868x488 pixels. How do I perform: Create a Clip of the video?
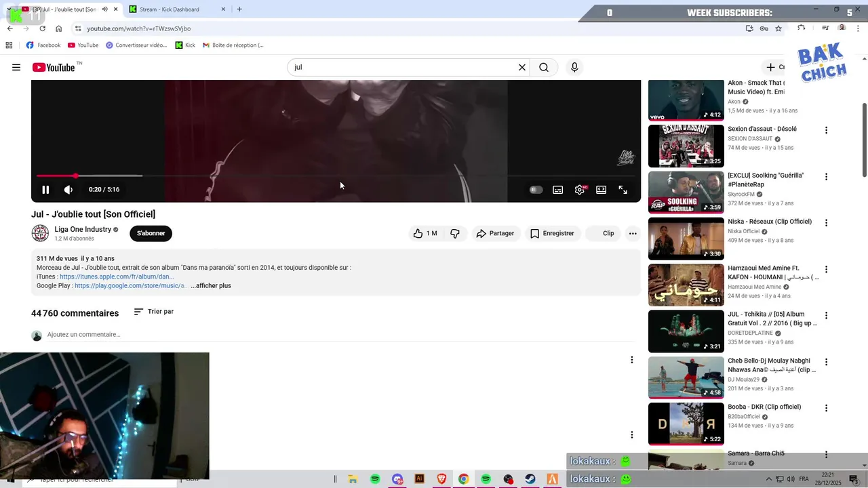pyautogui.click(x=603, y=233)
